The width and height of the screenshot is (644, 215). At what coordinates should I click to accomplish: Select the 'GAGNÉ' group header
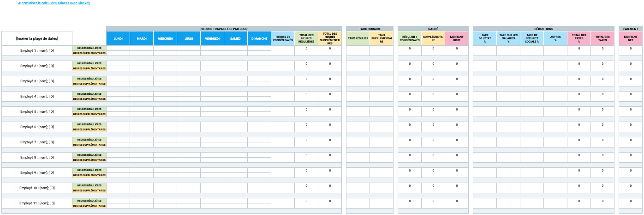[x=433, y=29]
